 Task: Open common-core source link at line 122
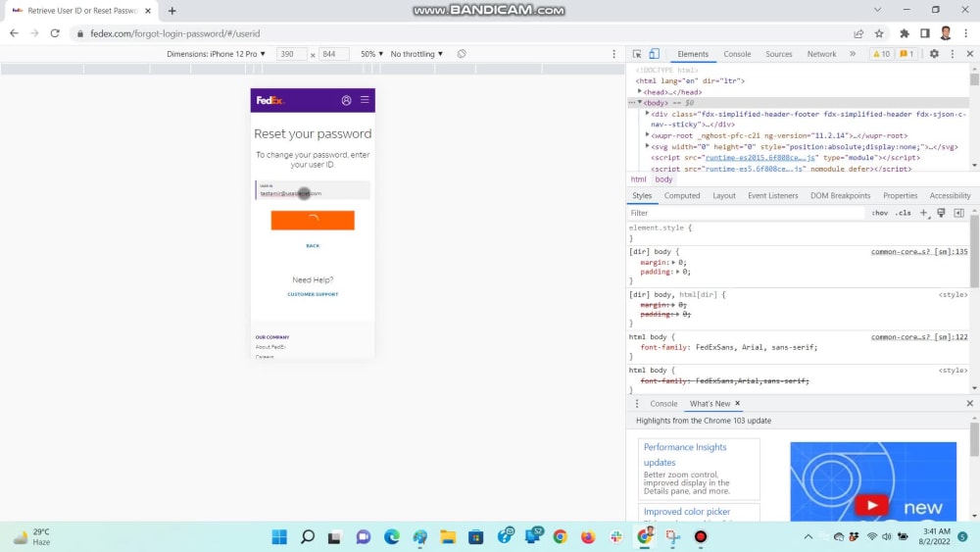(x=919, y=337)
